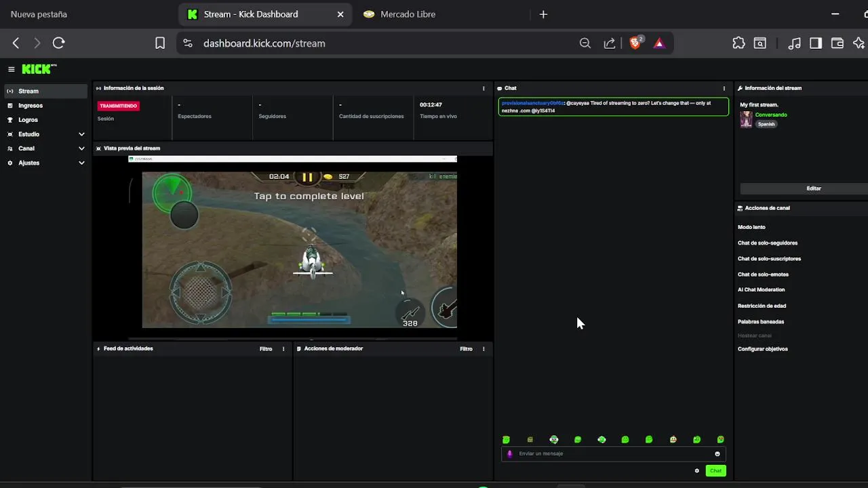Click the Logros trophy icon
Image resolution: width=868 pixels, height=488 pixels.
coord(10,120)
